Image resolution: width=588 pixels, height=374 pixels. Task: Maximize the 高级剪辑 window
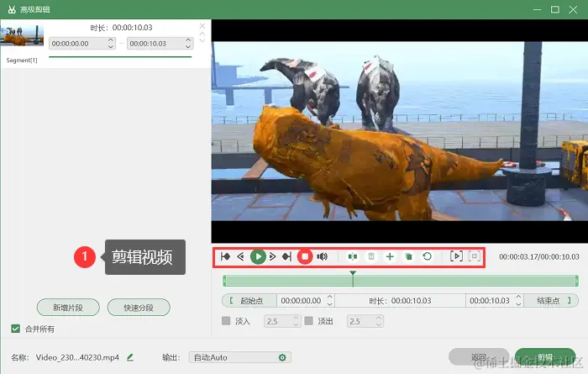pos(555,9)
